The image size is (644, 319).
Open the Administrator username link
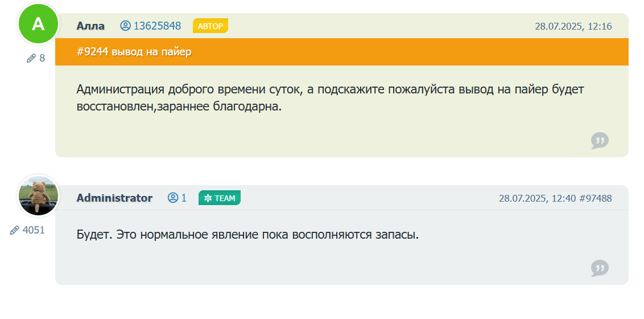click(114, 198)
